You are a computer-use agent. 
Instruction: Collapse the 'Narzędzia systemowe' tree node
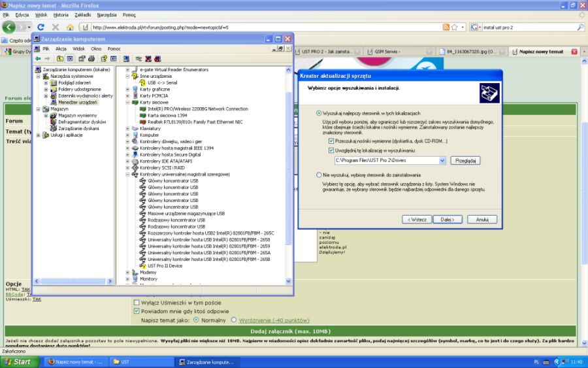[x=39, y=76]
